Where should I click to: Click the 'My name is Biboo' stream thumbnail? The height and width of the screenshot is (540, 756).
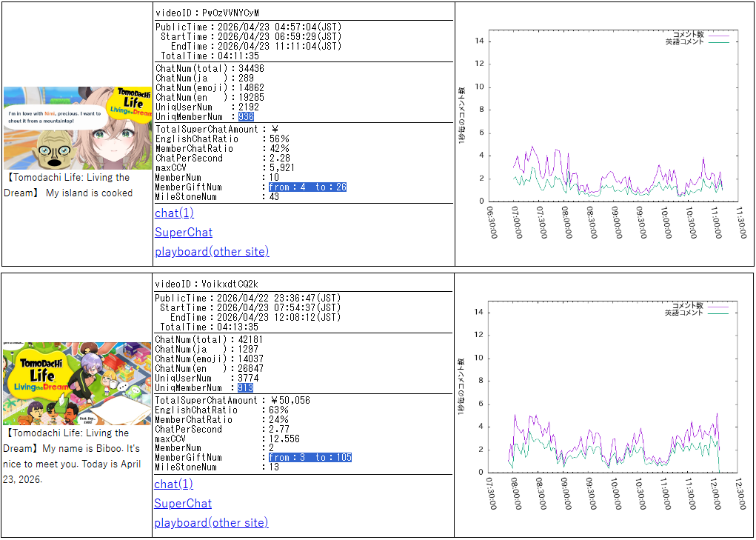click(x=77, y=383)
